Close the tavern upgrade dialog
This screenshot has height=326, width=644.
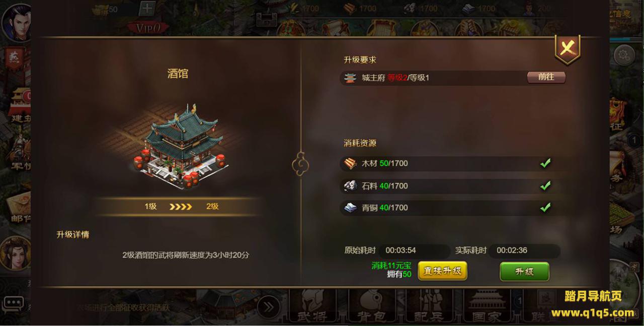click(568, 49)
